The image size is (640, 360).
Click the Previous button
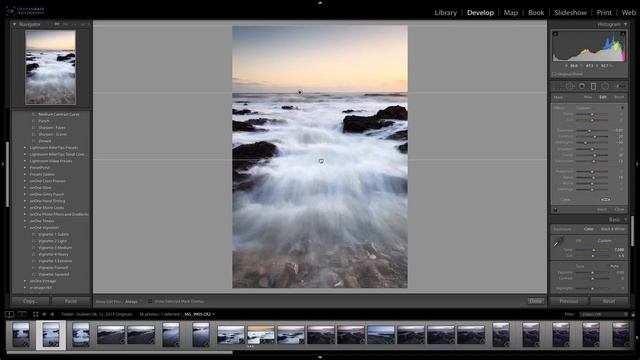point(569,301)
